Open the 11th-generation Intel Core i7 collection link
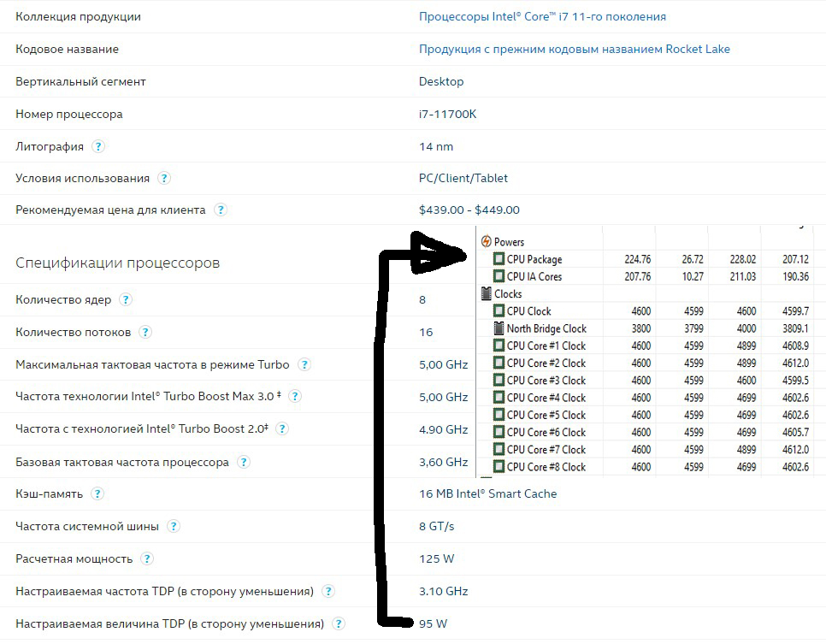 pos(542,17)
